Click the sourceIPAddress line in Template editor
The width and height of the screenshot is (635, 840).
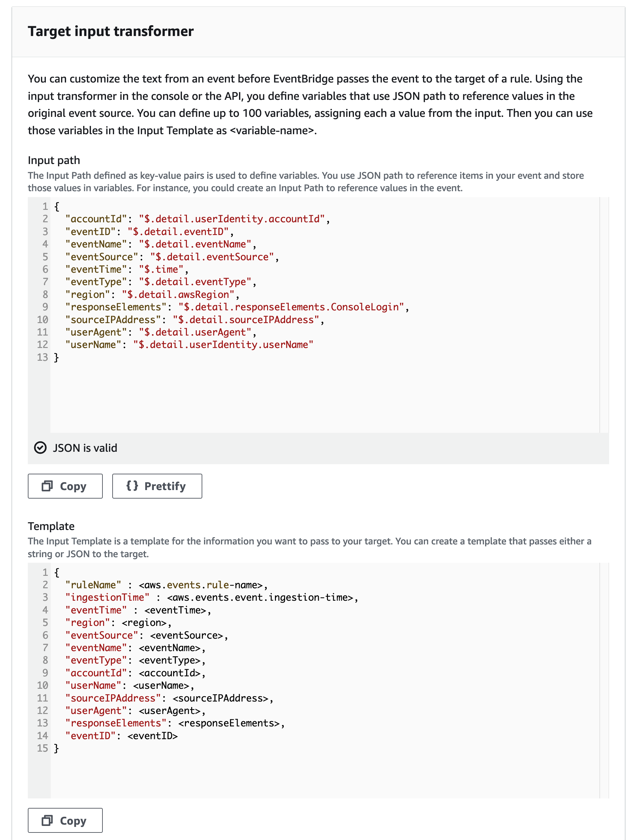point(169,698)
